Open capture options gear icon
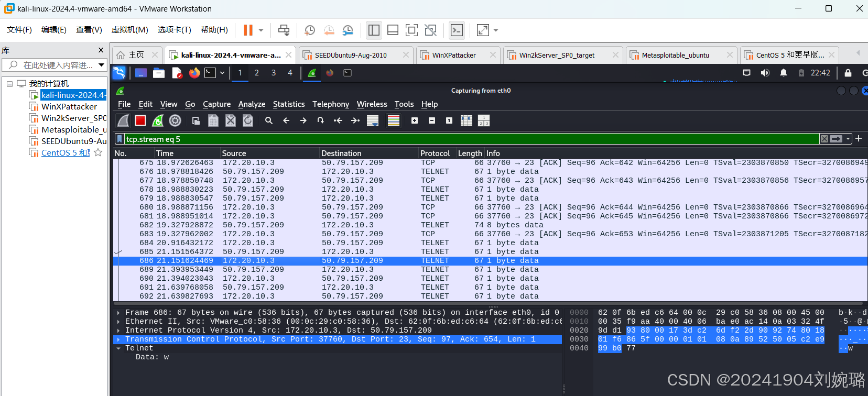Image resolution: width=868 pixels, height=396 pixels. point(175,121)
